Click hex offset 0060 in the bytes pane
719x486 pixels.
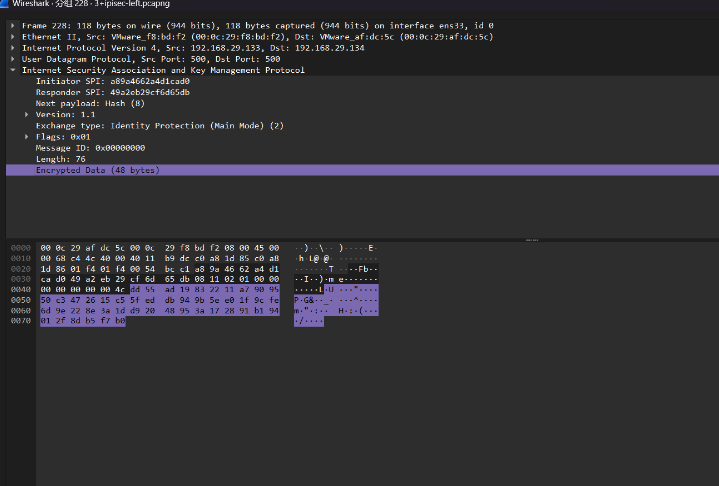pos(21,311)
